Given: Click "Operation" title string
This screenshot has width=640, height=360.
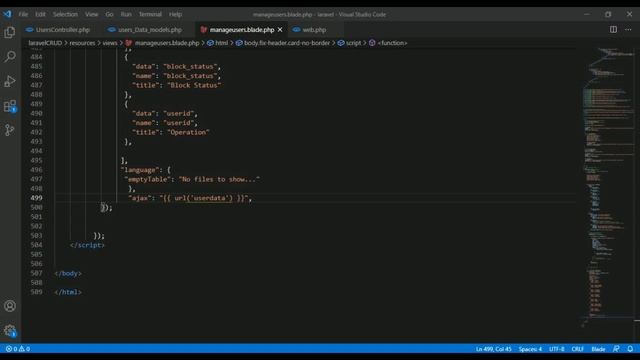Looking at the screenshot, I should pyautogui.click(x=188, y=132).
